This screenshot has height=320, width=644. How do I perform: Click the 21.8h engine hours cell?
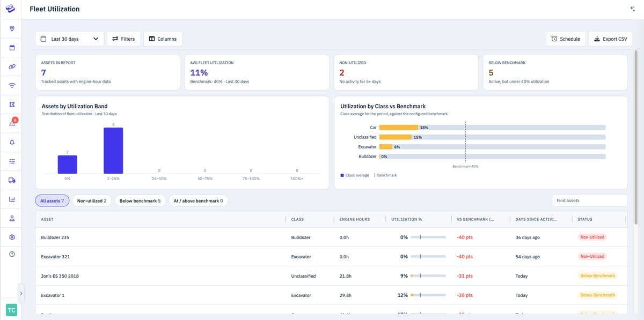click(x=345, y=276)
